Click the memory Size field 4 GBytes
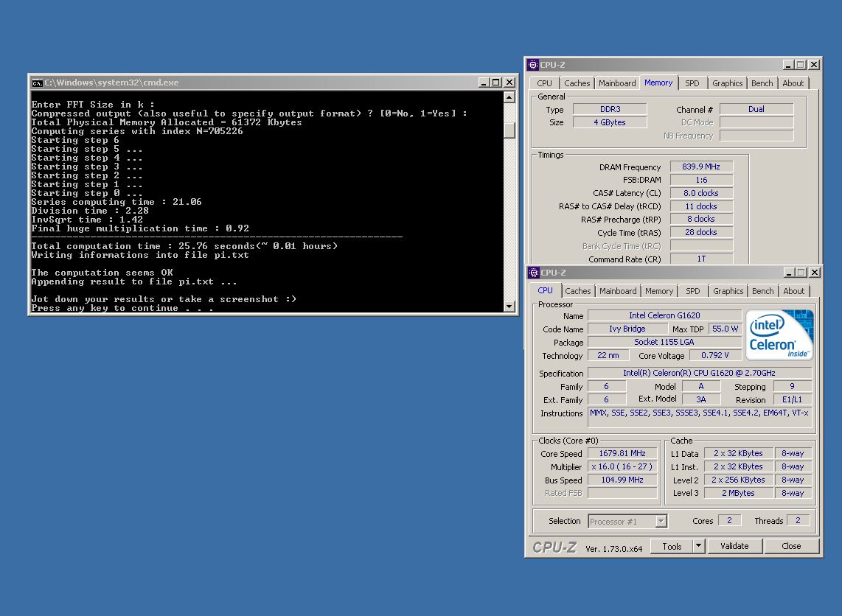 (610, 122)
